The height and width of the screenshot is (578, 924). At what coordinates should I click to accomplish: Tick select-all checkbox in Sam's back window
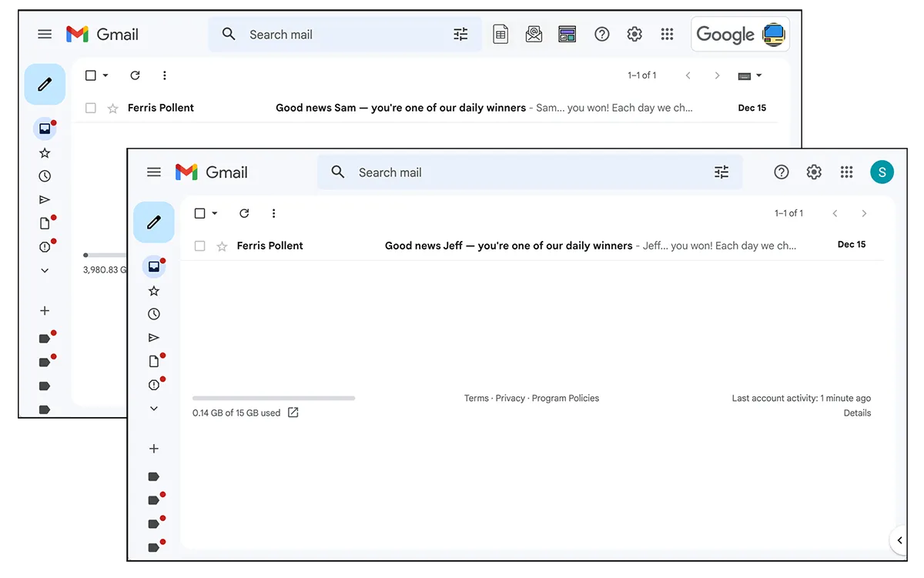pyautogui.click(x=91, y=75)
